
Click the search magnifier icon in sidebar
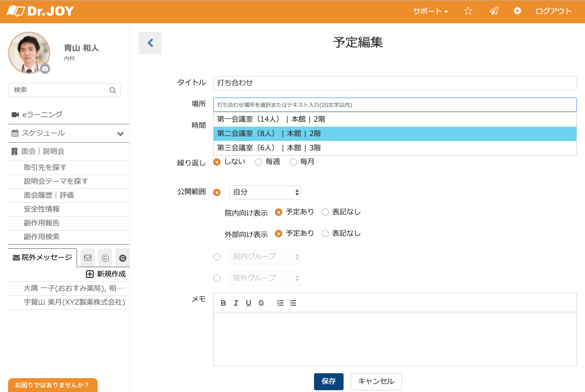tap(112, 90)
